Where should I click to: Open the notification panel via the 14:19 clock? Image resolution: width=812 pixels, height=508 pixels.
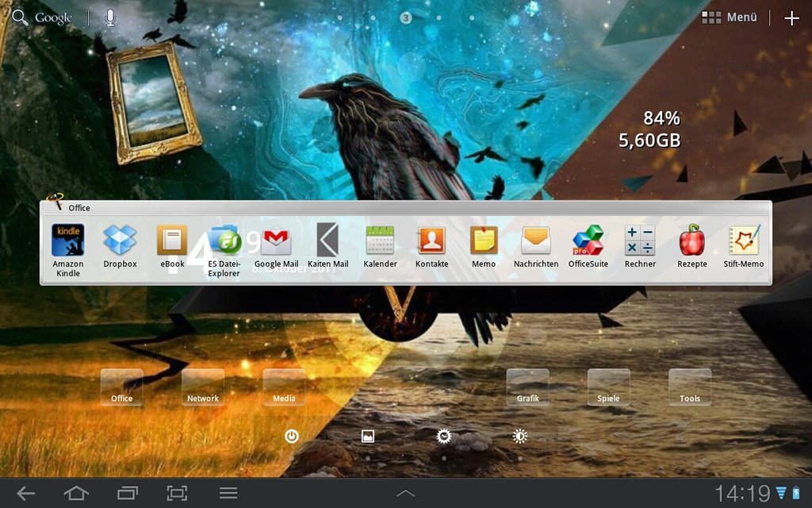(742, 493)
